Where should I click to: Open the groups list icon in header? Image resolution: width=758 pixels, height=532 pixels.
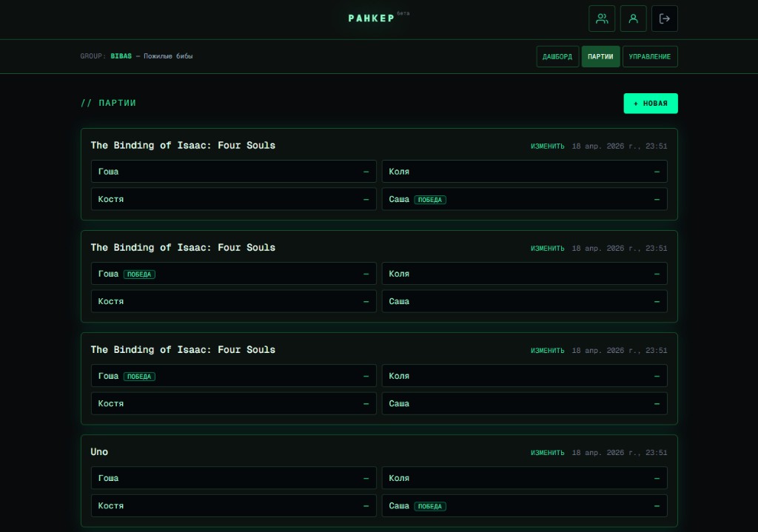click(x=602, y=18)
